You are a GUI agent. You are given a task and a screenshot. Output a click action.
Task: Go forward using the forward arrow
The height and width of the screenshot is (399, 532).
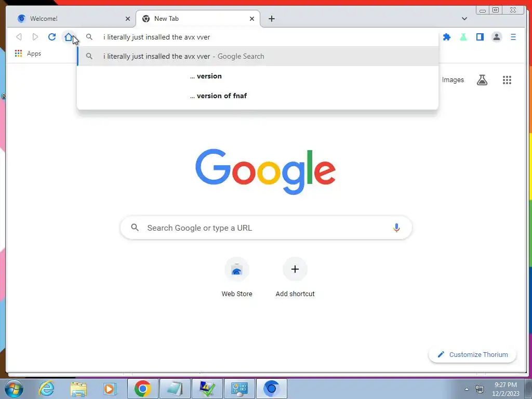[x=35, y=37]
